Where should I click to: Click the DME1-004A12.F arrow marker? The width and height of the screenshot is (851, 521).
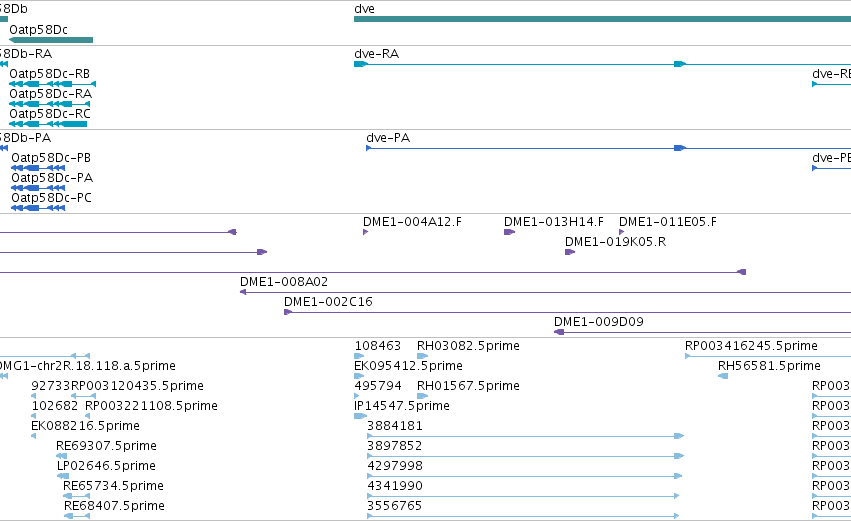[x=365, y=232]
